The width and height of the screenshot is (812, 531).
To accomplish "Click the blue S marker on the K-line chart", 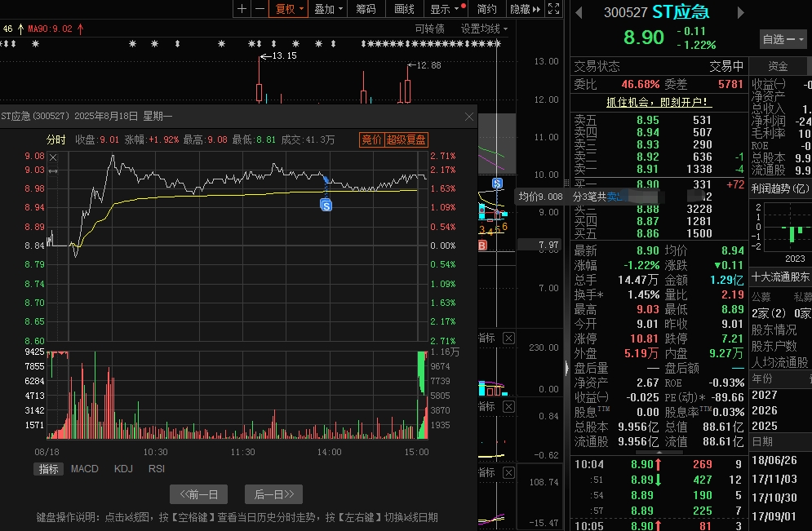I will click(497, 184).
